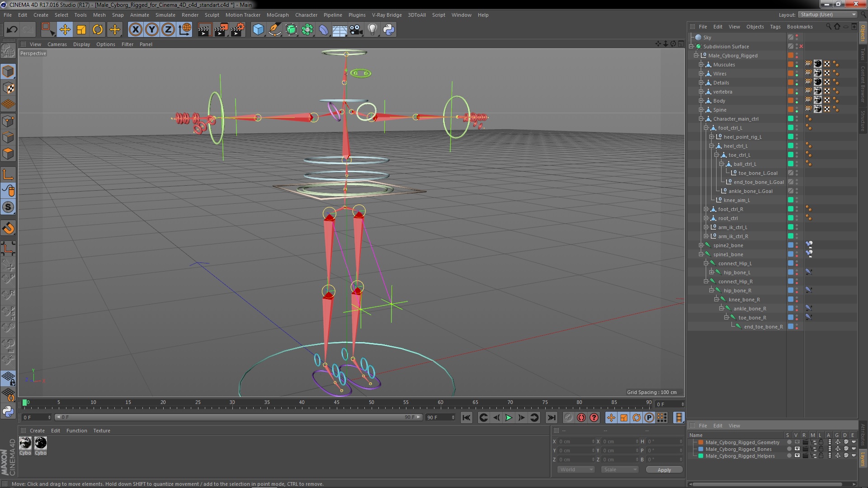Click the foot_ctrl_L green layer color swatch
868x488 pixels.
coord(791,127)
